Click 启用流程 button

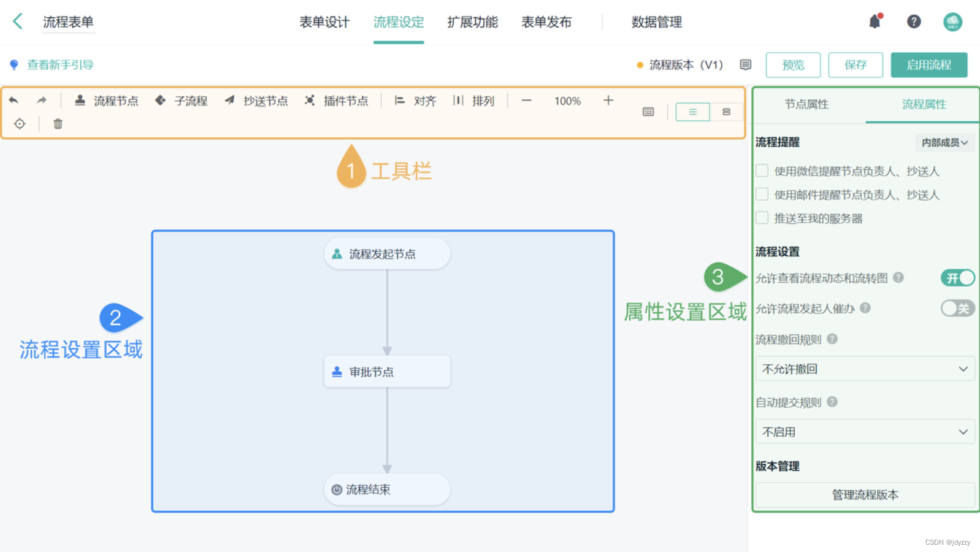click(929, 65)
